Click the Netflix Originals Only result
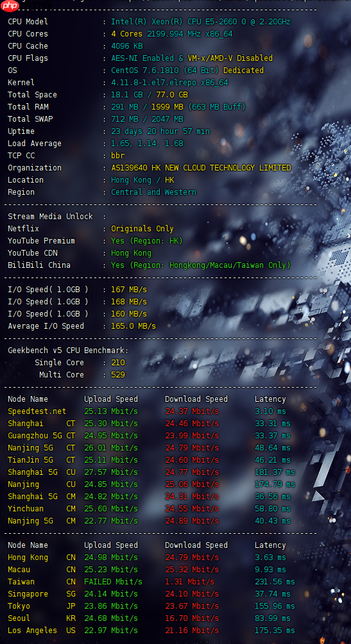Viewport: 351px width, 644px height. click(x=142, y=229)
